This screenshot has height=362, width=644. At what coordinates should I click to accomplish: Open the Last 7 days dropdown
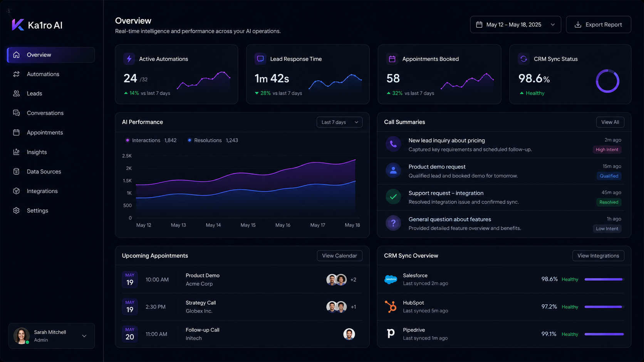pos(339,122)
